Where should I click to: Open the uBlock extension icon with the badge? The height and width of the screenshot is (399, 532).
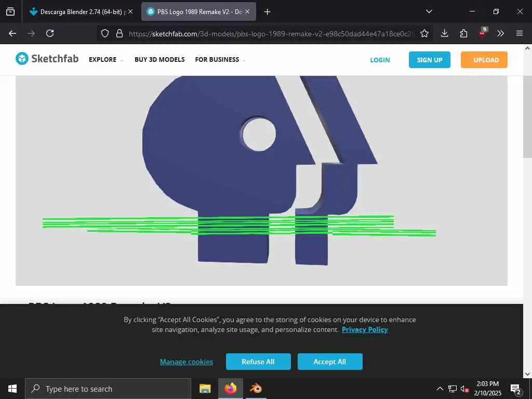click(x=483, y=33)
